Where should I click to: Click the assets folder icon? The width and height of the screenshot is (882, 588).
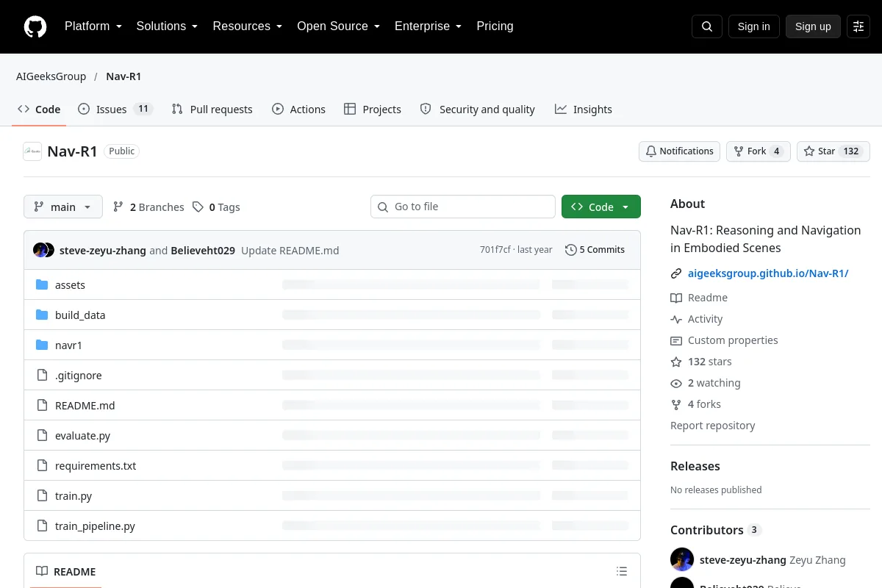coord(42,285)
